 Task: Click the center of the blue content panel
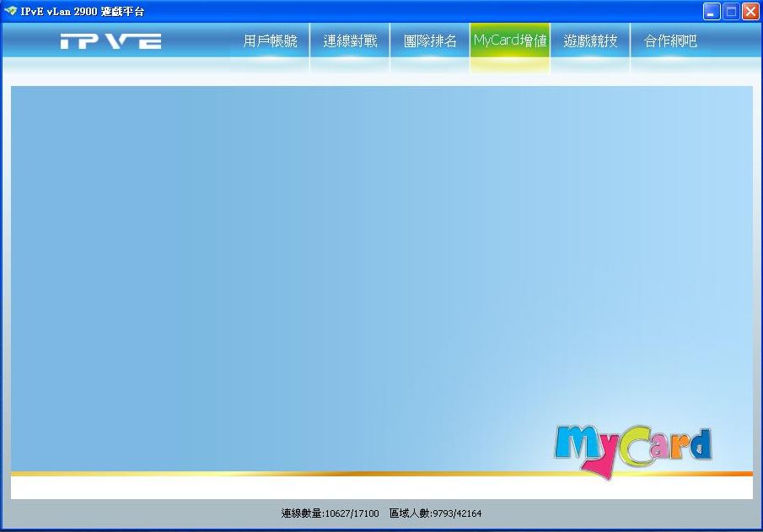click(381, 278)
